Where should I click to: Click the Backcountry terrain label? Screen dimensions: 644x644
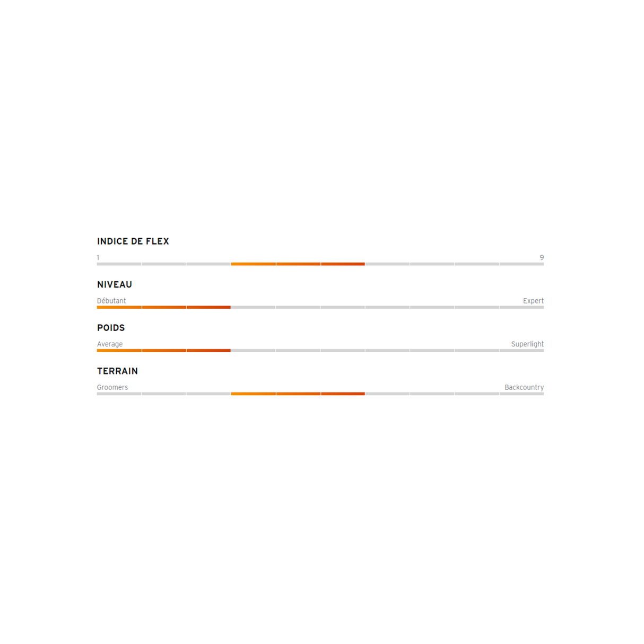(524, 387)
